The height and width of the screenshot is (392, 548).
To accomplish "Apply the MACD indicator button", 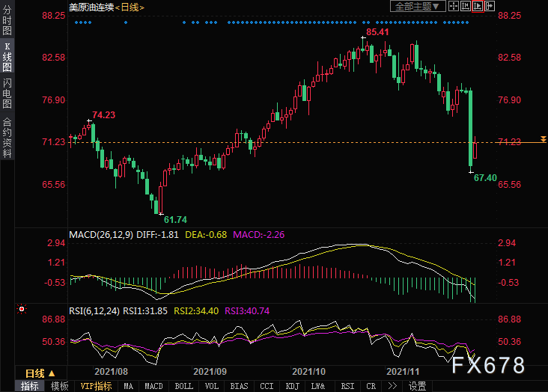I will [153, 386].
